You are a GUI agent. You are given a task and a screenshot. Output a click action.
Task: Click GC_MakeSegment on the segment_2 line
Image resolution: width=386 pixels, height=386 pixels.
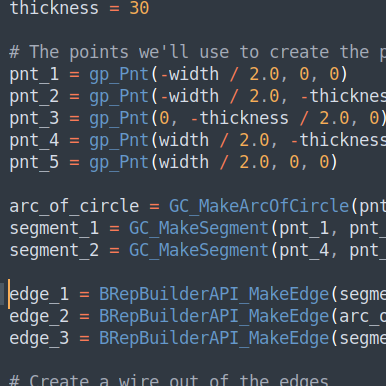pyautogui.click(x=199, y=250)
